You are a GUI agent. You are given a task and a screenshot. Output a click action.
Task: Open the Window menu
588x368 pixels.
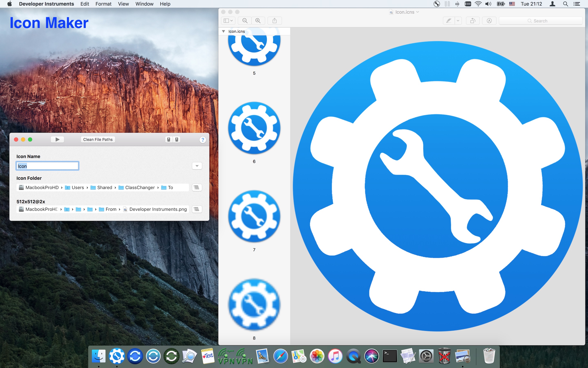pos(144,4)
